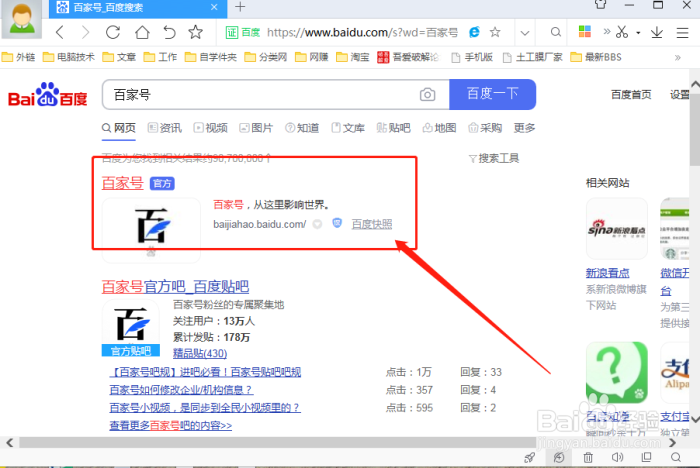The image size is (700, 468).
Task: Select the 网页 search tab
Action: pos(119,128)
